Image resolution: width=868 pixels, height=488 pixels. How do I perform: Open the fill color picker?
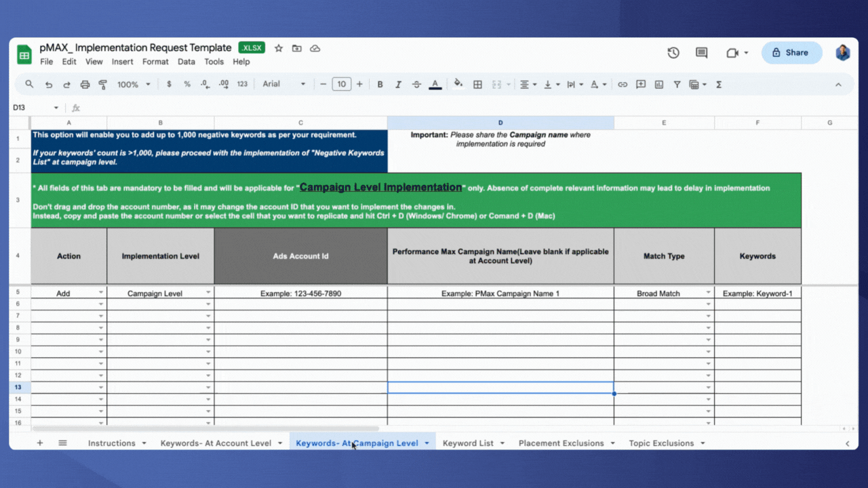coord(458,84)
